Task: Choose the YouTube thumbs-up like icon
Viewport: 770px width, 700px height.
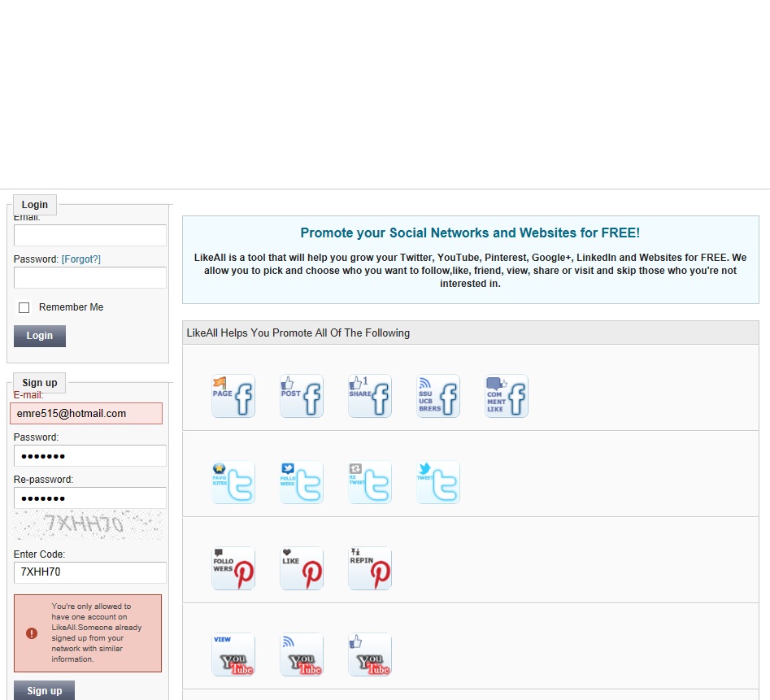Action: point(370,654)
